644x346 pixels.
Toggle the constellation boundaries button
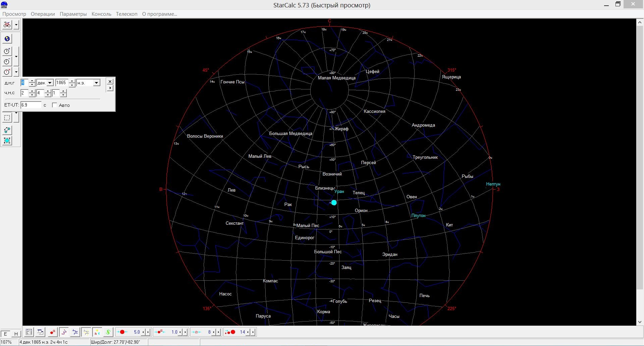tap(75, 332)
